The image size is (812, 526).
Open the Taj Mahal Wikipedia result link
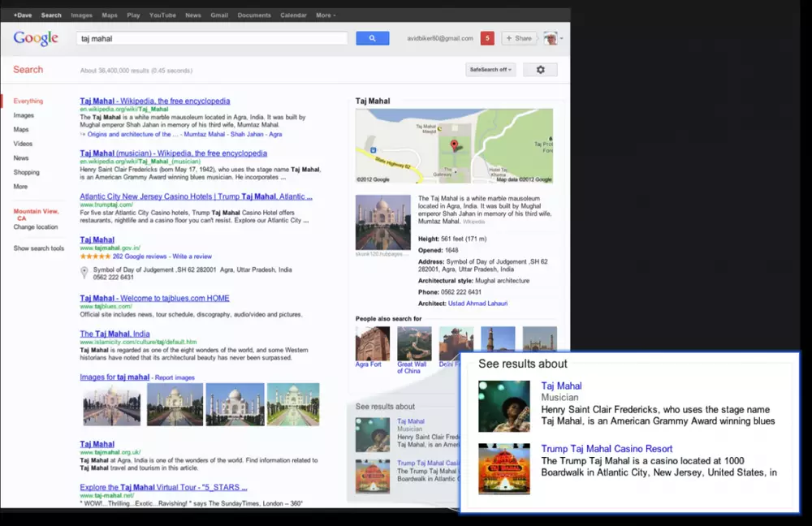154,101
